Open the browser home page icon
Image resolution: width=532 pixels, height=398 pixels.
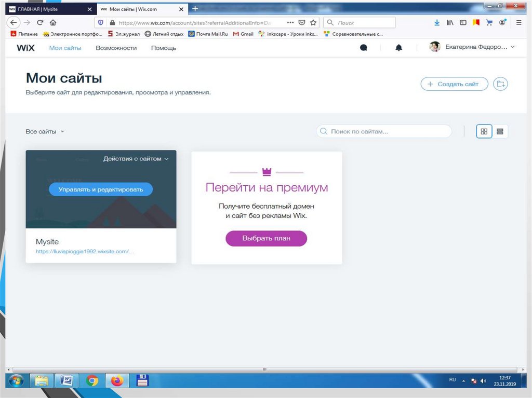(x=53, y=23)
